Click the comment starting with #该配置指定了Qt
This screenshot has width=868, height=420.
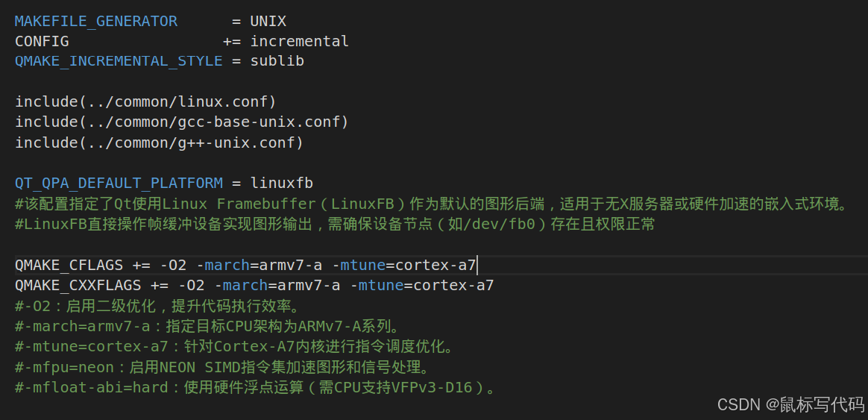point(431,204)
